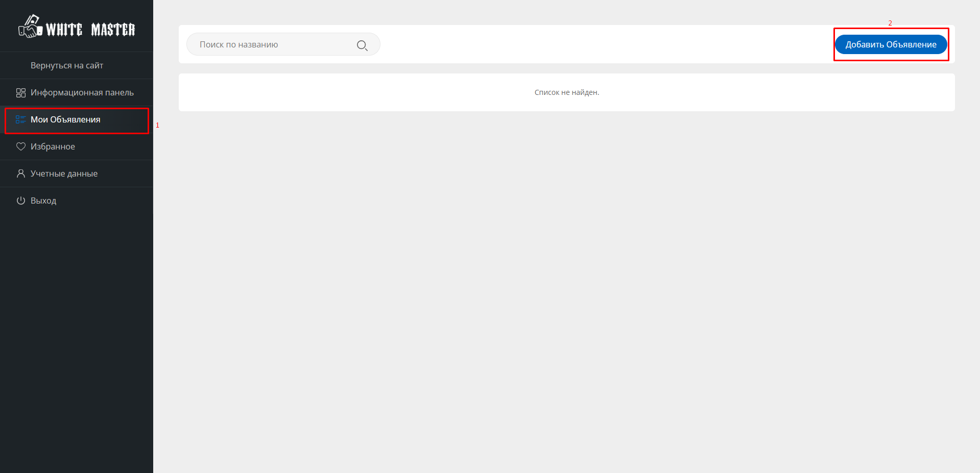This screenshot has width=980, height=473.
Task: Click the user profile icon beside Учетные данные
Action: 21,173
